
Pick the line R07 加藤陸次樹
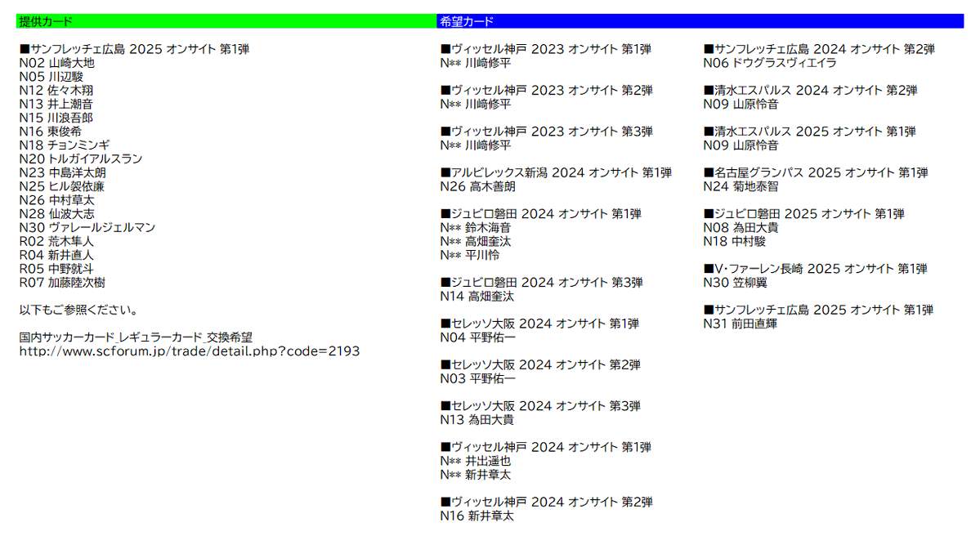pyautogui.click(x=62, y=283)
